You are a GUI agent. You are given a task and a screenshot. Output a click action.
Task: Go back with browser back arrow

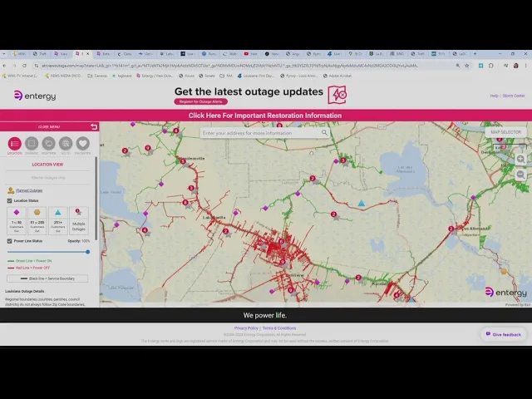[5, 66]
